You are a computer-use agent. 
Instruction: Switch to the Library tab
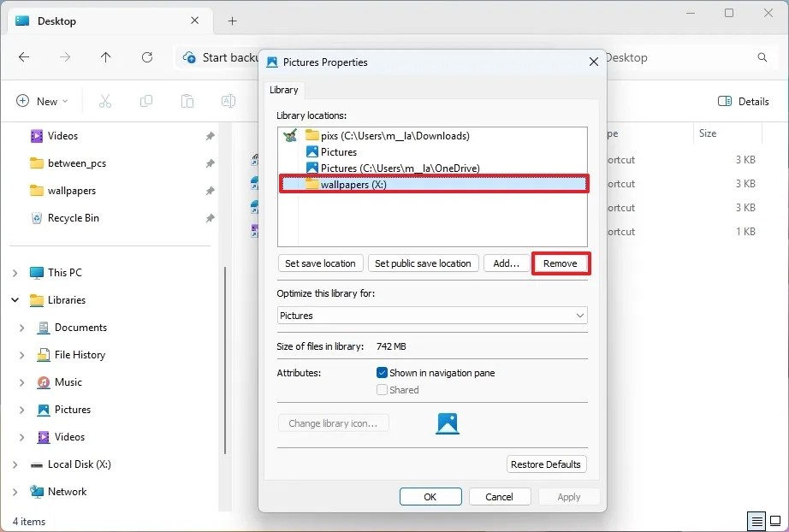pyautogui.click(x=284, y=90)
